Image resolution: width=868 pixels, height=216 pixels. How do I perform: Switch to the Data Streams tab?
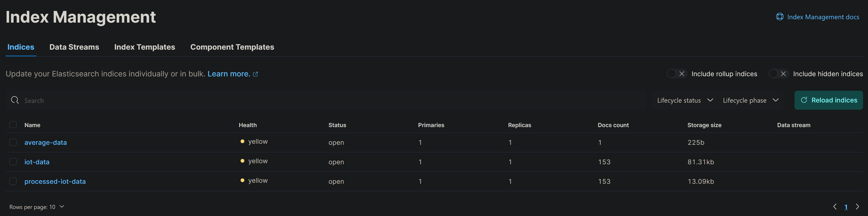(x=74, y=47)
